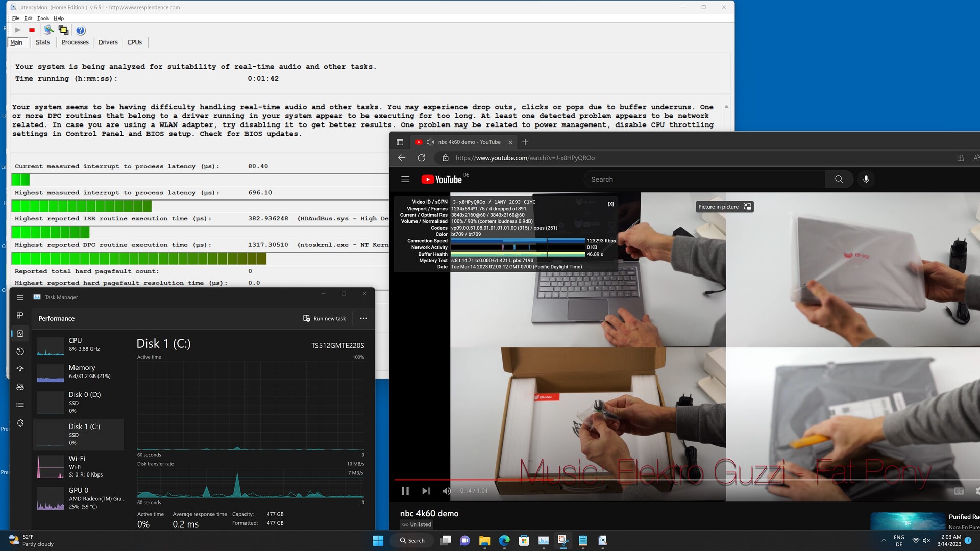This screenshot has width=980, height=551.
Task: Go back using the browser's back arrow
Action: click(402, 158)
